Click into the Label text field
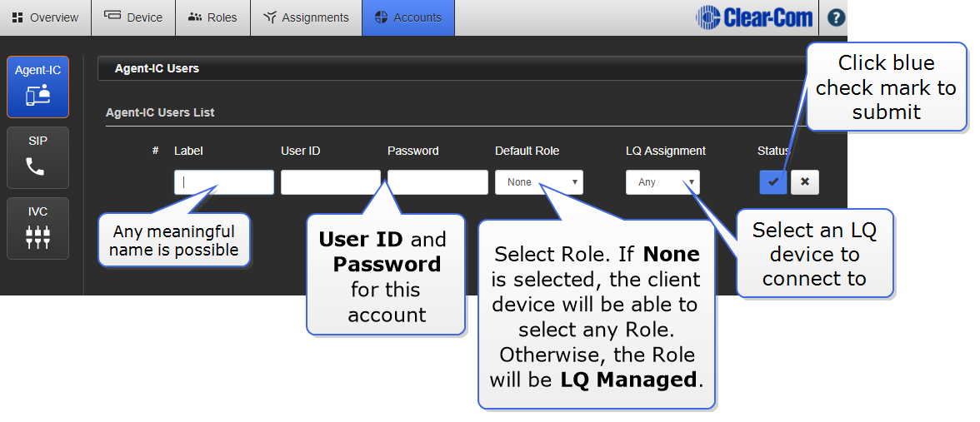The image size is (980, 422). pyautogui.click(x=223, y=182)
